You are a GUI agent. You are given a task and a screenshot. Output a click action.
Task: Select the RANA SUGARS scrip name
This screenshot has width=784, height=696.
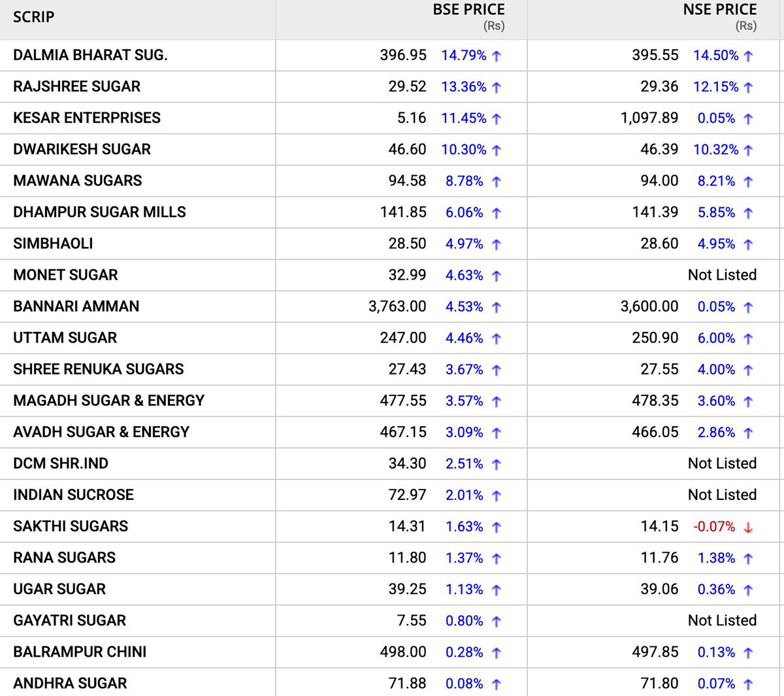click(64, 557)
